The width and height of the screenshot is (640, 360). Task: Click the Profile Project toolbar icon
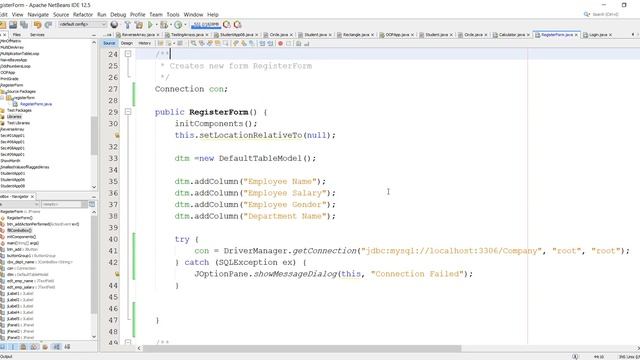click(178, 25)
